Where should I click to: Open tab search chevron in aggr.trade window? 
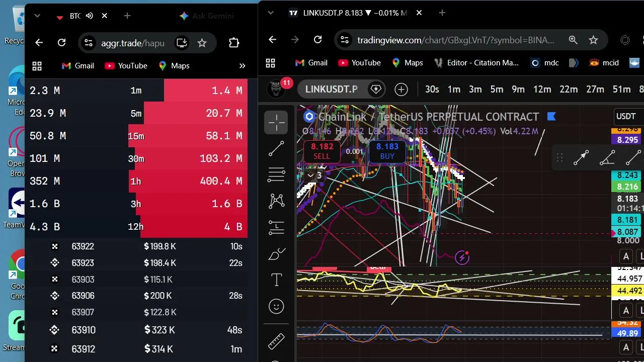pyautogui.click(x=37, y=16)
